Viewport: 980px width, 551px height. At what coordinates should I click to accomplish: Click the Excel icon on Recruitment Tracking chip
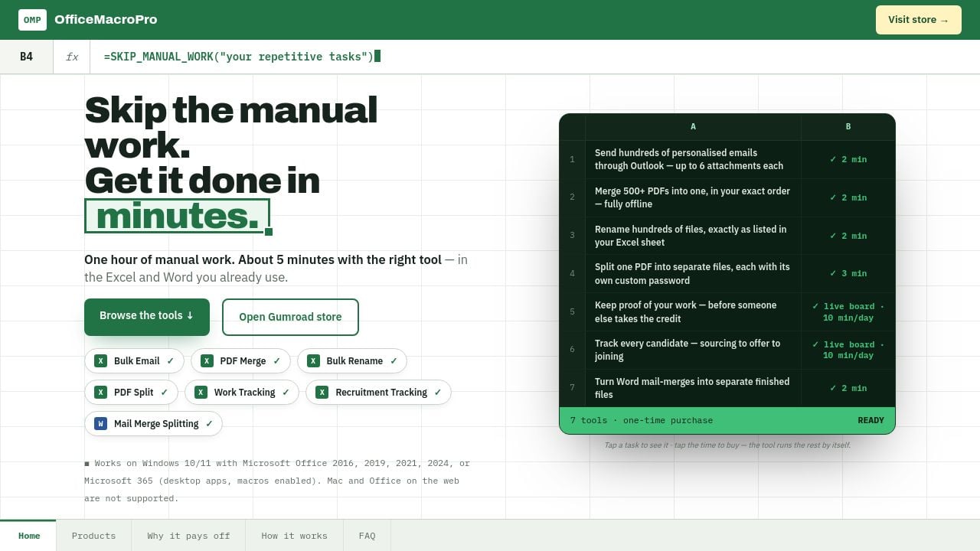(322, 393)
